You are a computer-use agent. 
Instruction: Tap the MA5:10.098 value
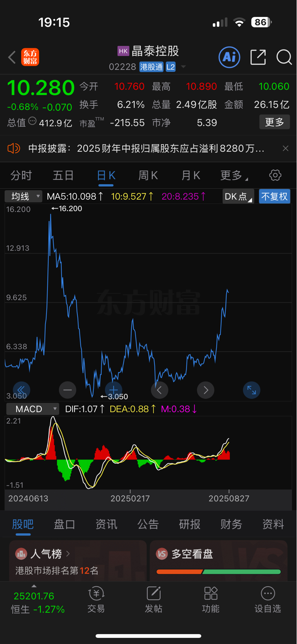75,196
